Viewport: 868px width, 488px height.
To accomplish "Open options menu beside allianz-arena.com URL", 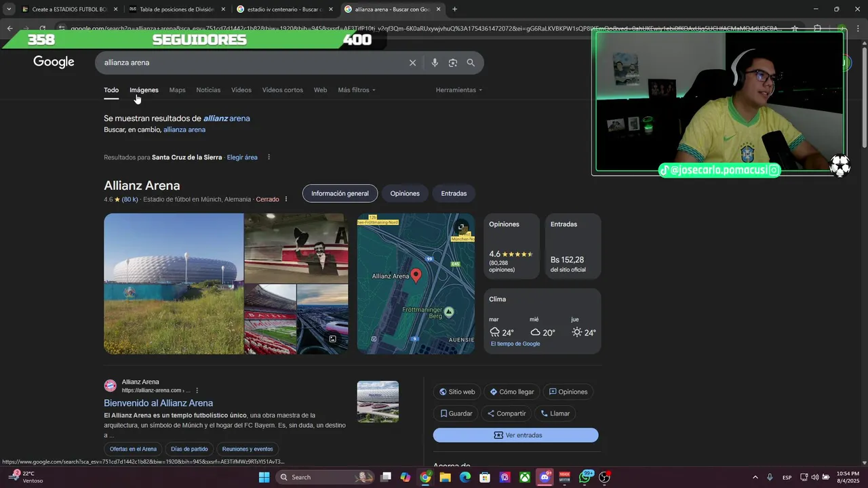I will (197, 390).
